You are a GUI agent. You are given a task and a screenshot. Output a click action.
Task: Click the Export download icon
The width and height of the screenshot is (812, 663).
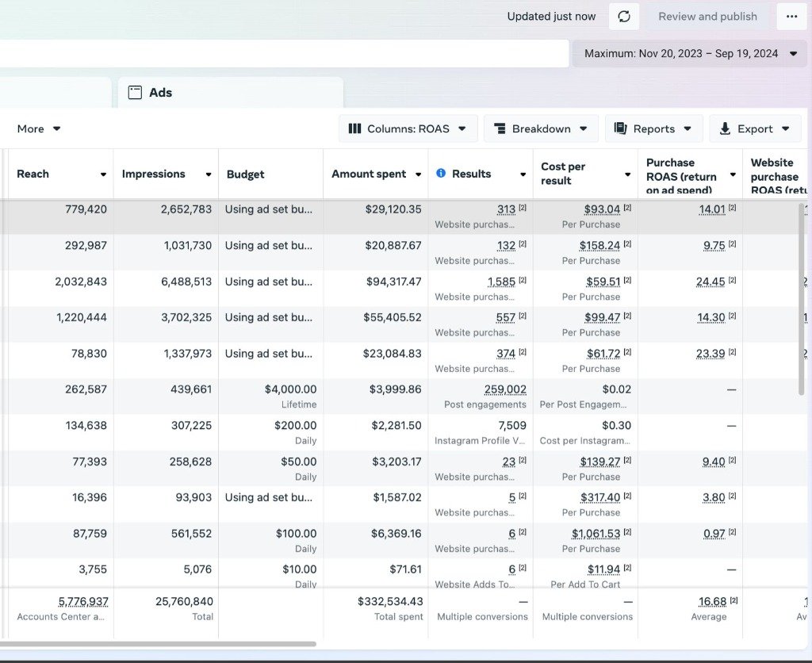(725, 128)
